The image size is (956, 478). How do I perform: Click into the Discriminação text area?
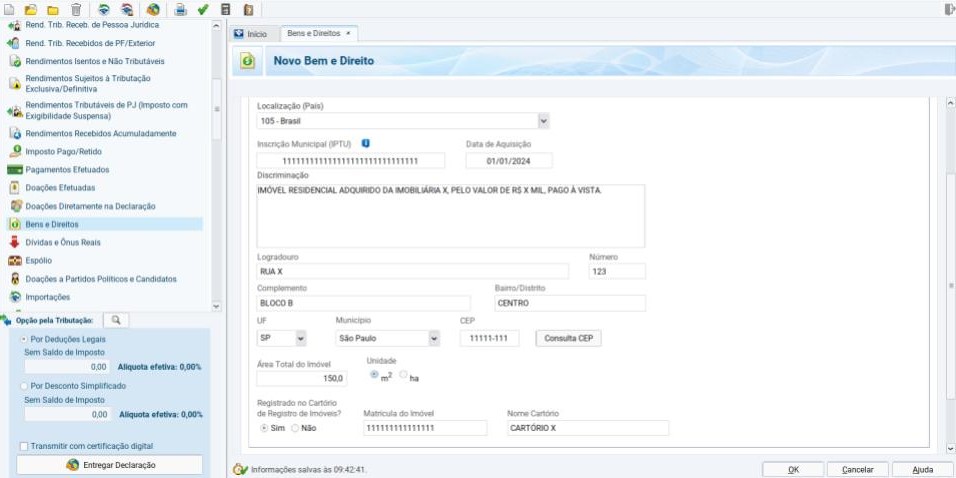point(450,215)
